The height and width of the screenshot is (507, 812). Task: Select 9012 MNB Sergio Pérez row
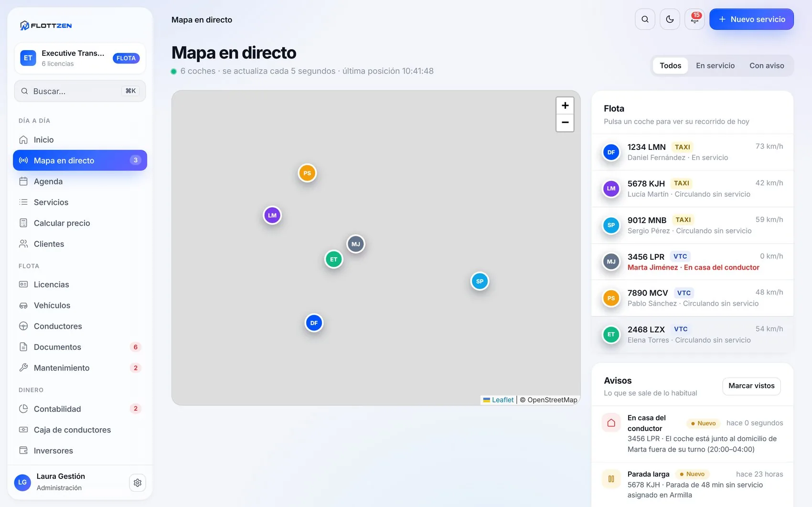(x=692, y=225)
